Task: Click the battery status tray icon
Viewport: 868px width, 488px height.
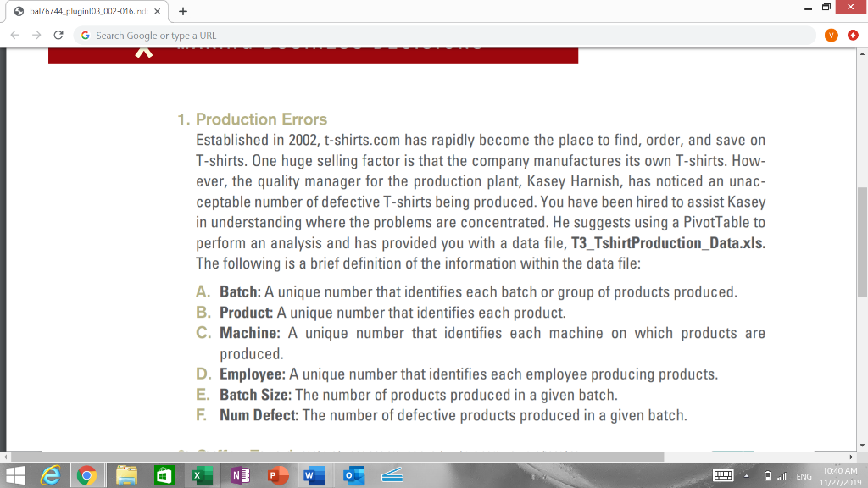Action: pyautogui.click(x=767, y=476)
